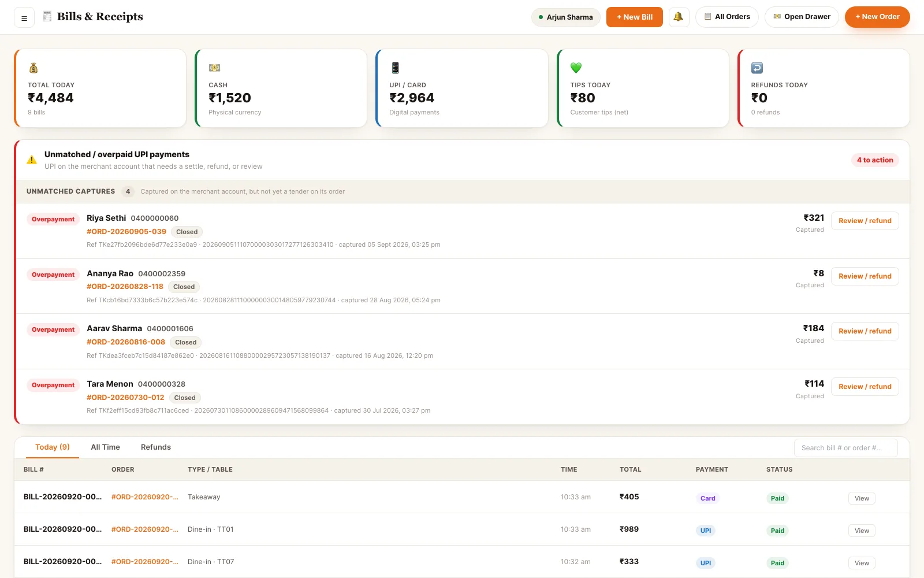Click the Arjun Sharma user chip
This screenshot has width=924, height=578.
[565, 17]
